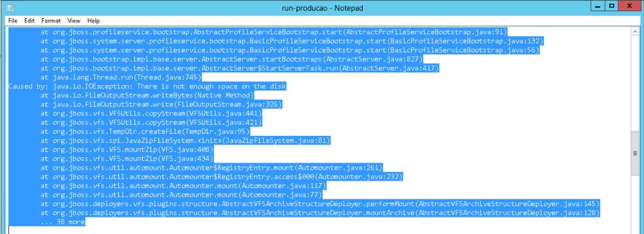Click the Notepad icon in title bar
The width and height of the screenshot is (644, 234).
click(11, 8)
